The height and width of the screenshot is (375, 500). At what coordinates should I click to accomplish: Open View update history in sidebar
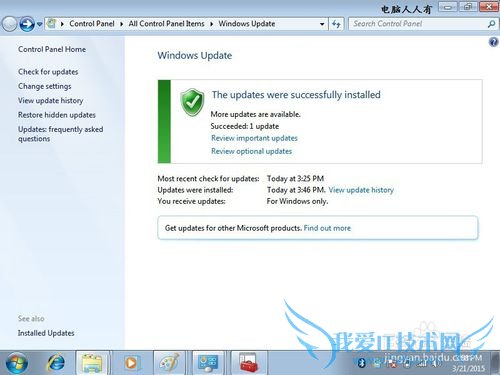tap(50, 100)
